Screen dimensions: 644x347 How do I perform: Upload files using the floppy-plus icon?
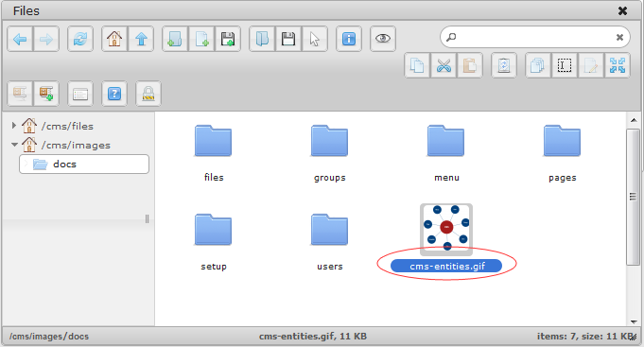pos(228,39)
